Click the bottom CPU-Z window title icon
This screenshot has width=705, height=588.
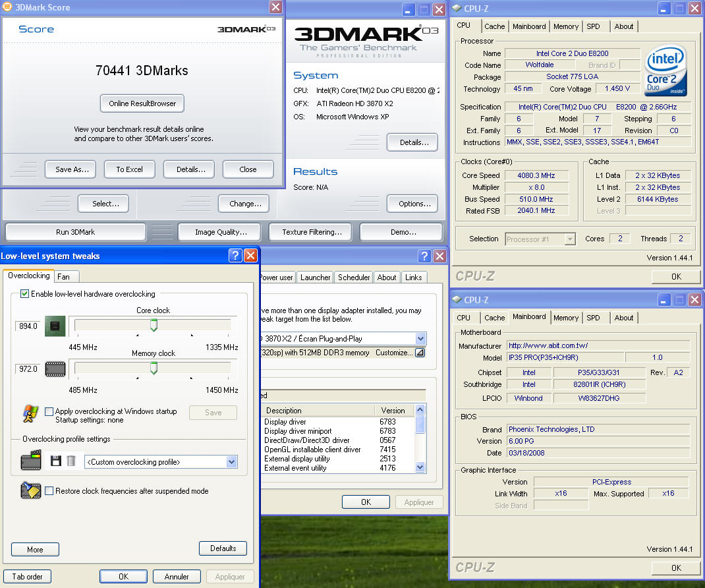pos(457,299)
